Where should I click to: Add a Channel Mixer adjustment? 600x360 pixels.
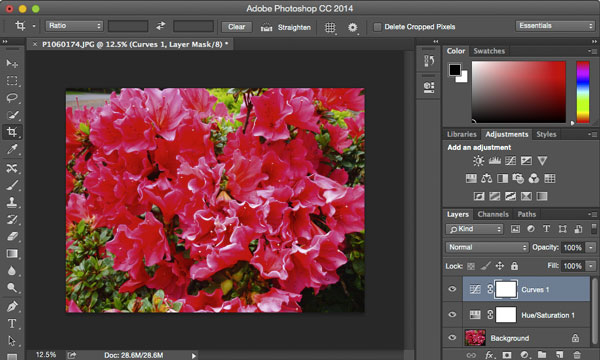[534, 178]
